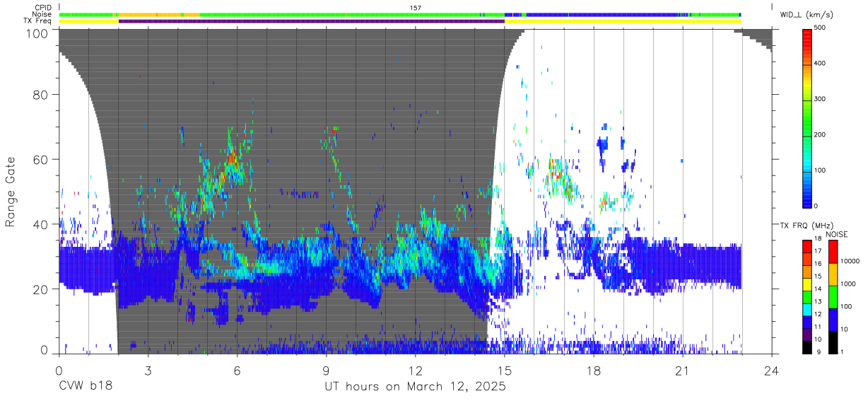The image size is (868, 401).
Task: Click the x-axis tick label 24
Action: click(772, 370)
